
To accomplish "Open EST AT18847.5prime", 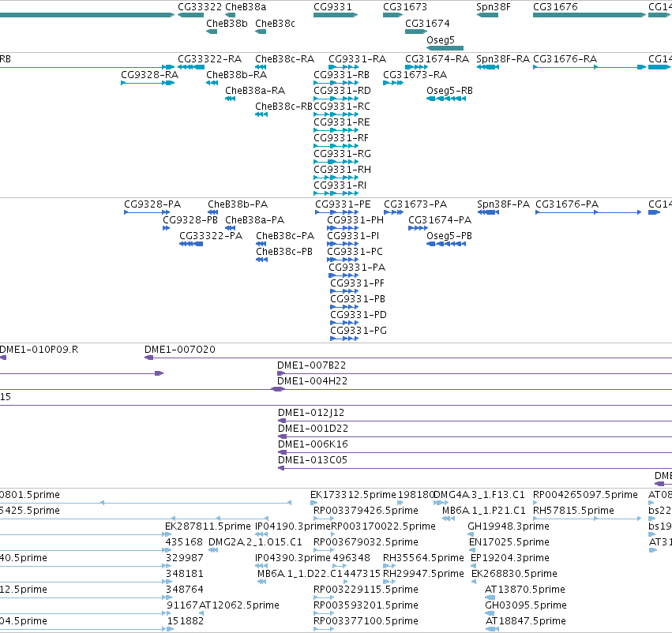I will point(525,622).
